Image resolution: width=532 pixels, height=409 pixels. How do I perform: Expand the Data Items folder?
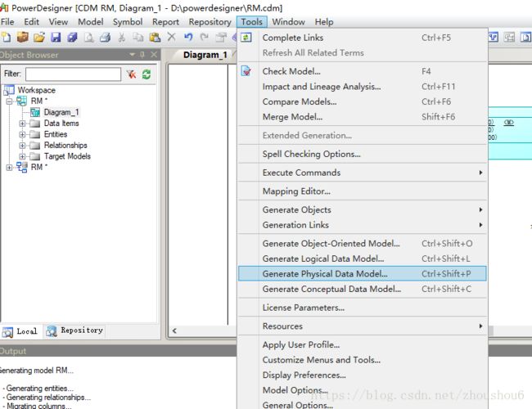(x=22, y=124)
